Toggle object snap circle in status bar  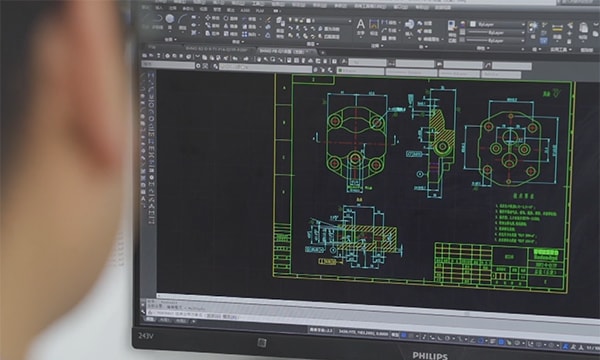pyautogui.click(x=480, y=340)
